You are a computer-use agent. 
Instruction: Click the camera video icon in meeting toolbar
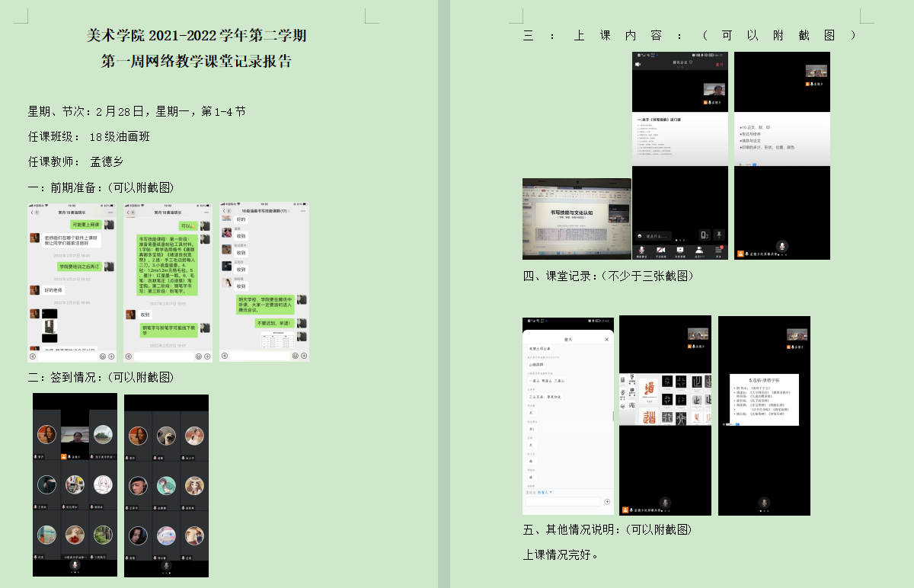660,250
